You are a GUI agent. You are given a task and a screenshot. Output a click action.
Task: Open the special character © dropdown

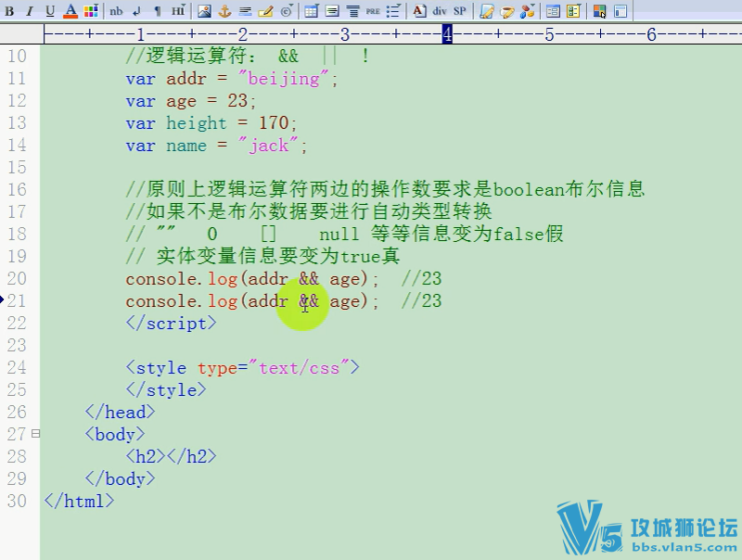pyautogui.click(x=287, y=11)
